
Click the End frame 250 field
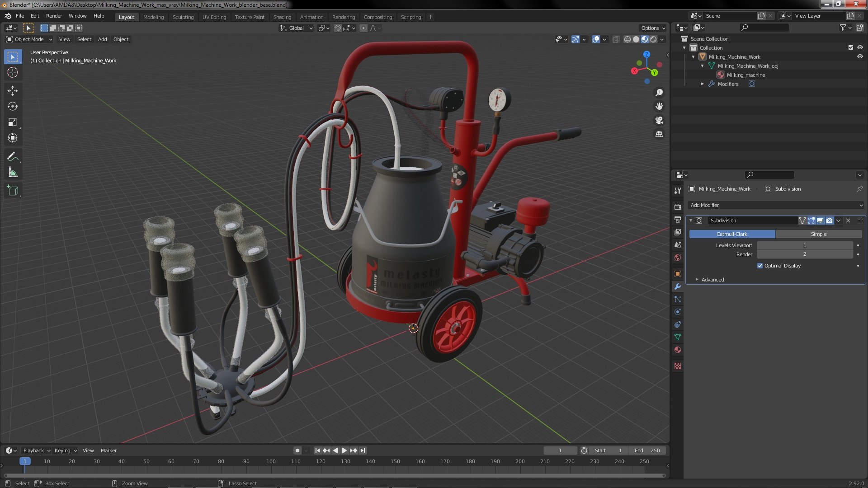point(647,450)
